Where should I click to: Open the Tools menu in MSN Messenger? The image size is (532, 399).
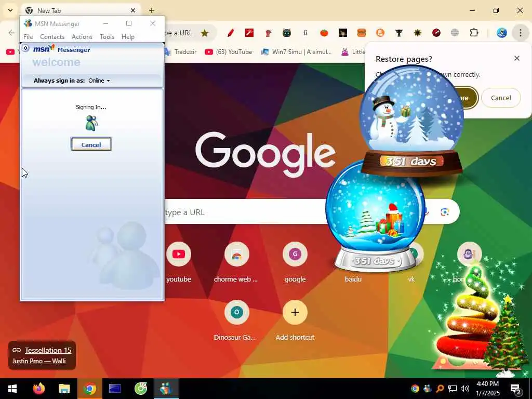107,37
